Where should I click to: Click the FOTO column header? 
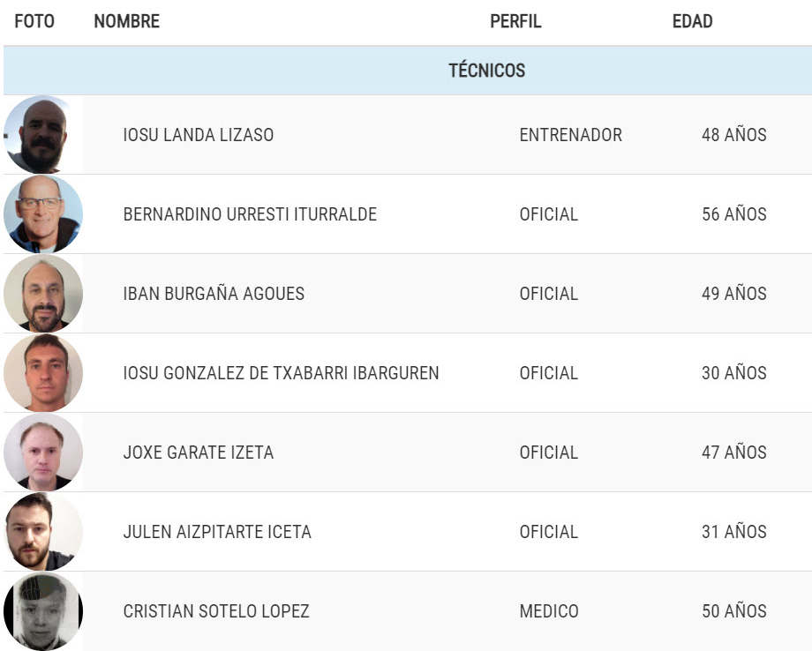click(x=34, y=21)
